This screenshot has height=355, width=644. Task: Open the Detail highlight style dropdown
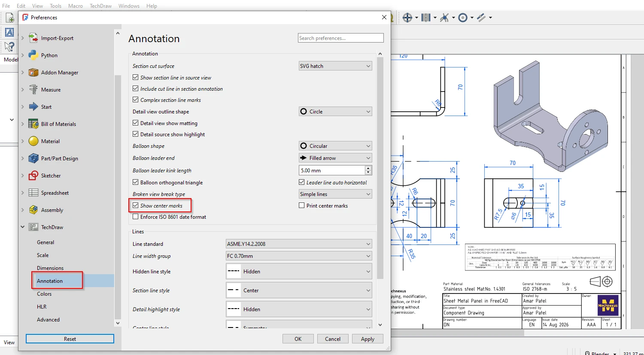(x=299, y=309)
